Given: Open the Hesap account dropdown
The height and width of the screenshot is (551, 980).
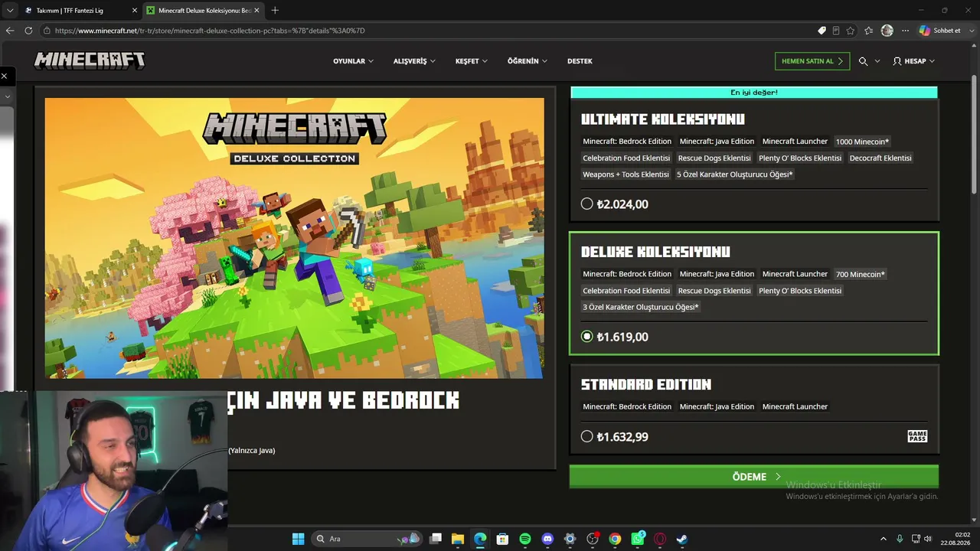Looking at the screenshot, I should click(x=914, y=61).
